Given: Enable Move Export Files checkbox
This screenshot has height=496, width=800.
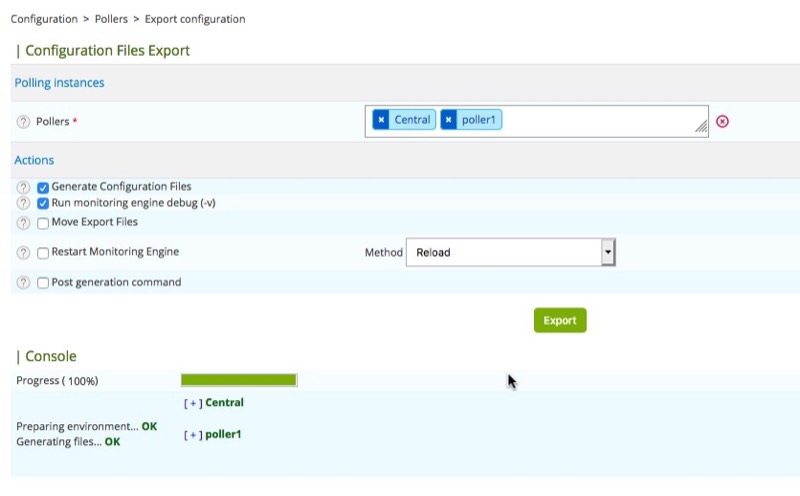Looking at the screenshot, I should pyautogui.click(x=43, y=223).
